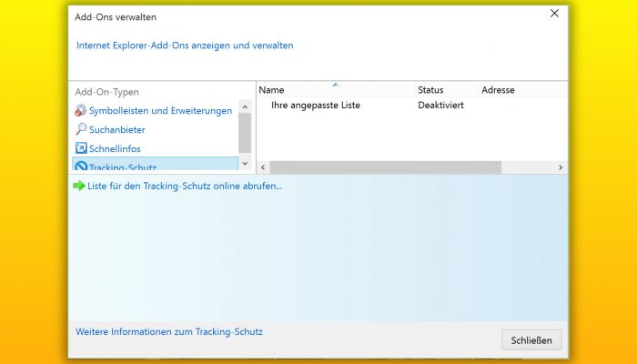Choose Schnellinfos add-on type
637x364 pixels.
pos(115,148)
